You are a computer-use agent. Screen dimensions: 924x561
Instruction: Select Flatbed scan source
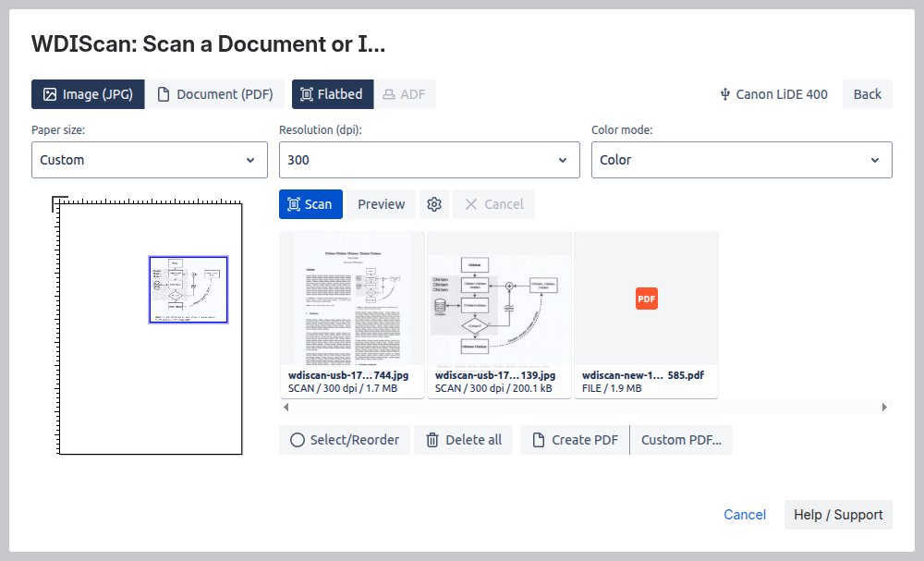click(333, 94)
